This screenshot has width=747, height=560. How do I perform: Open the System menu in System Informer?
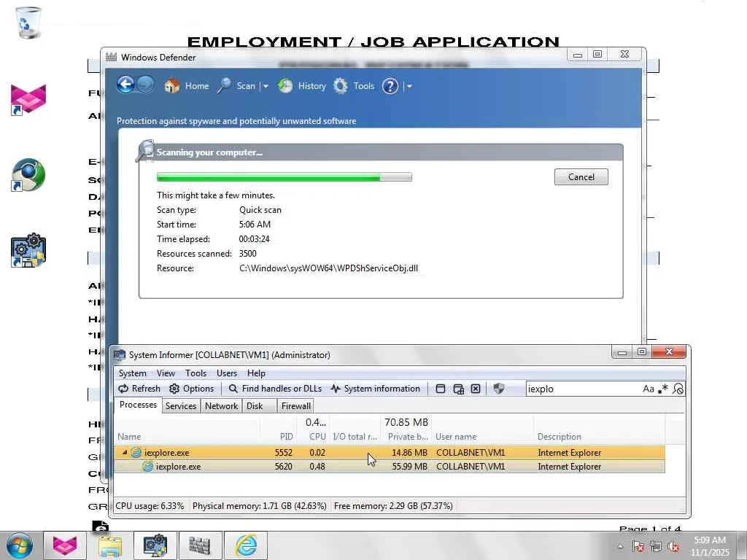[133, 373]
